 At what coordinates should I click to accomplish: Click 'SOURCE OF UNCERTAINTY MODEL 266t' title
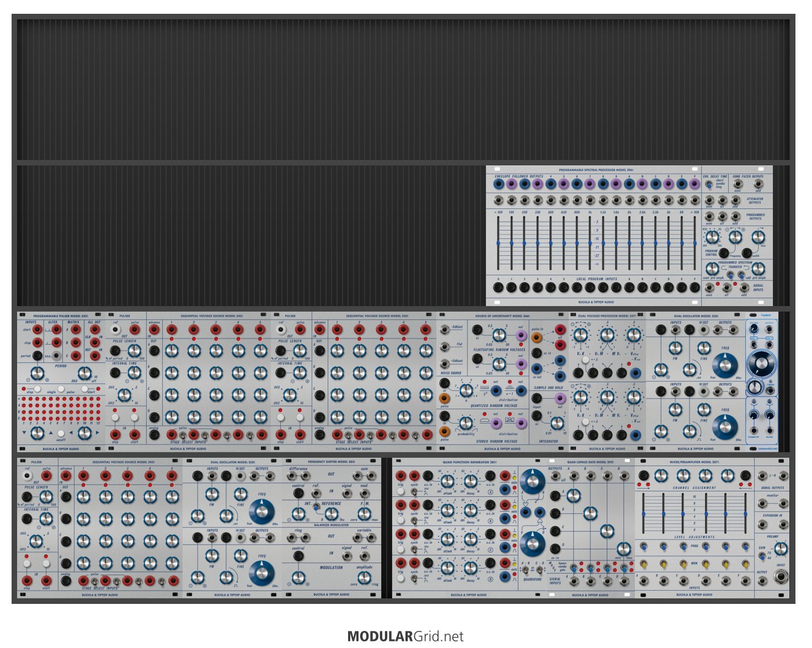coord(503,316)
